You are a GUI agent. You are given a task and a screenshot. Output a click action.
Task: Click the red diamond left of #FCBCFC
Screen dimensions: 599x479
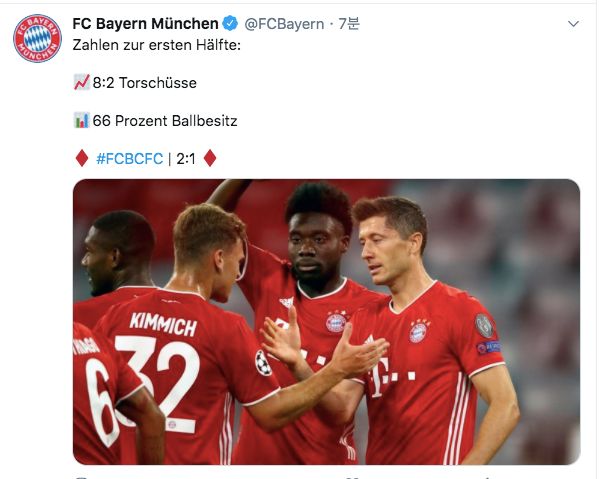click(82, 158)
